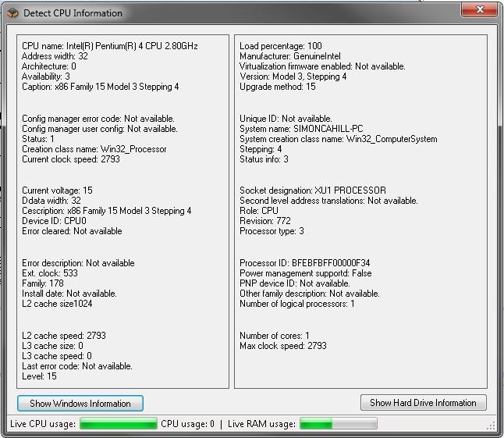Click the Address width: 32 line

(55, 56)
